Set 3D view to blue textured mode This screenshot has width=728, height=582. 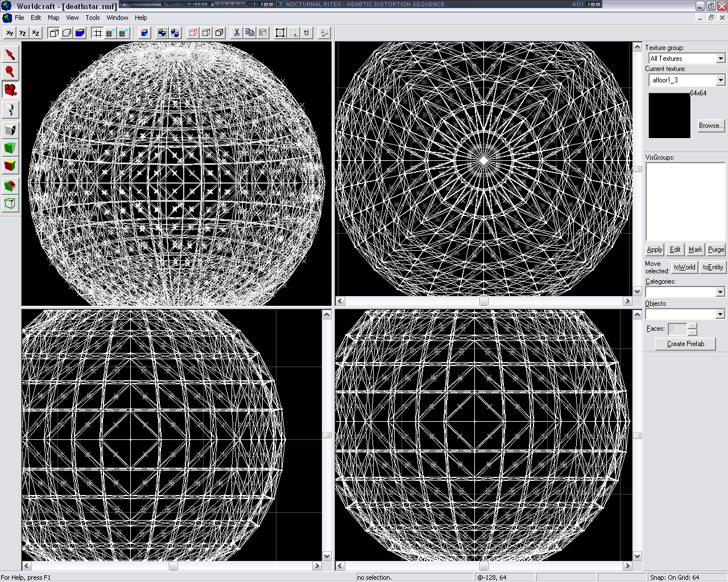click(x=80, y=33)
